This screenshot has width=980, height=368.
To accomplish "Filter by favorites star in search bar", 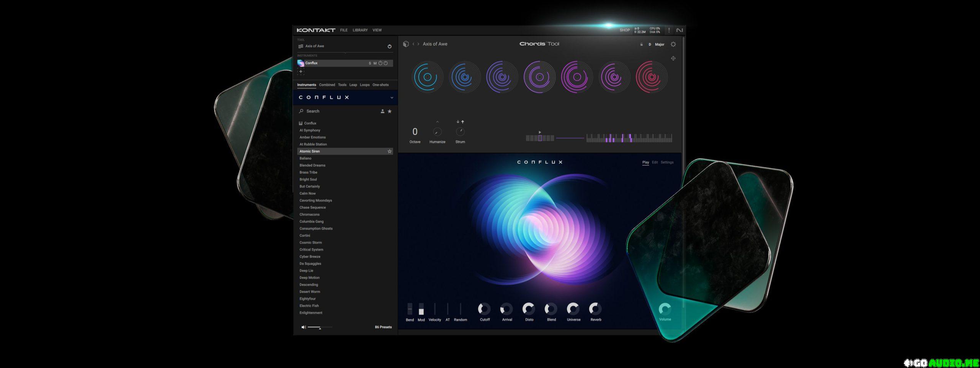I will click(x=390, y=111).
